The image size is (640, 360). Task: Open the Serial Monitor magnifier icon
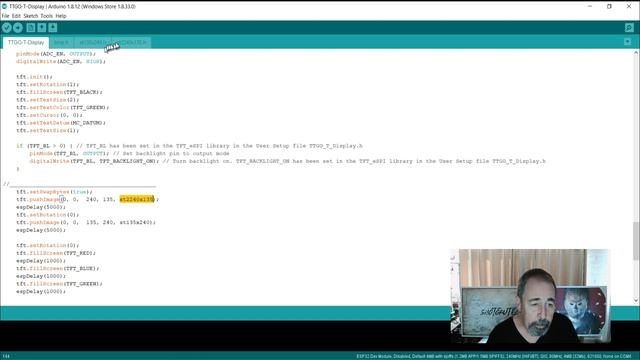(629, 28)
